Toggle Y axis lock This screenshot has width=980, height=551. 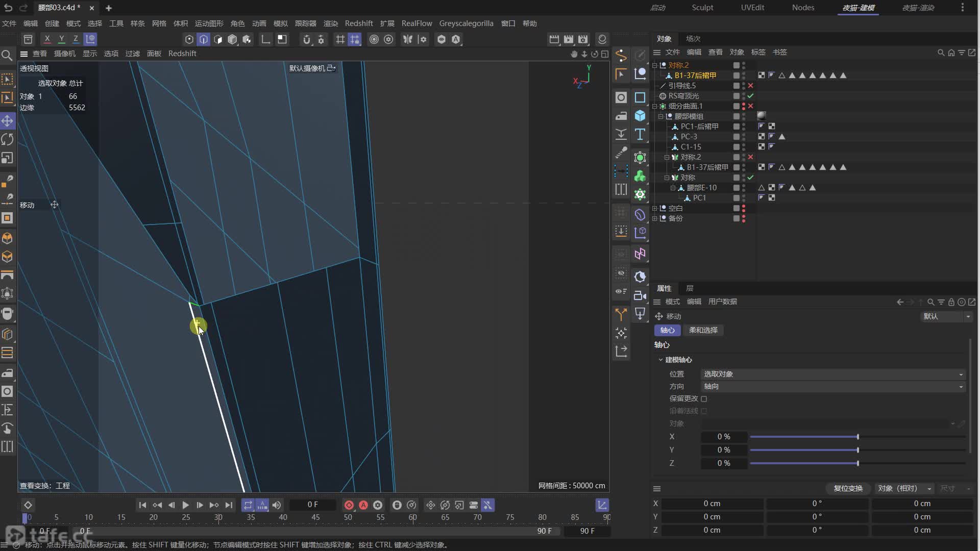61,39
